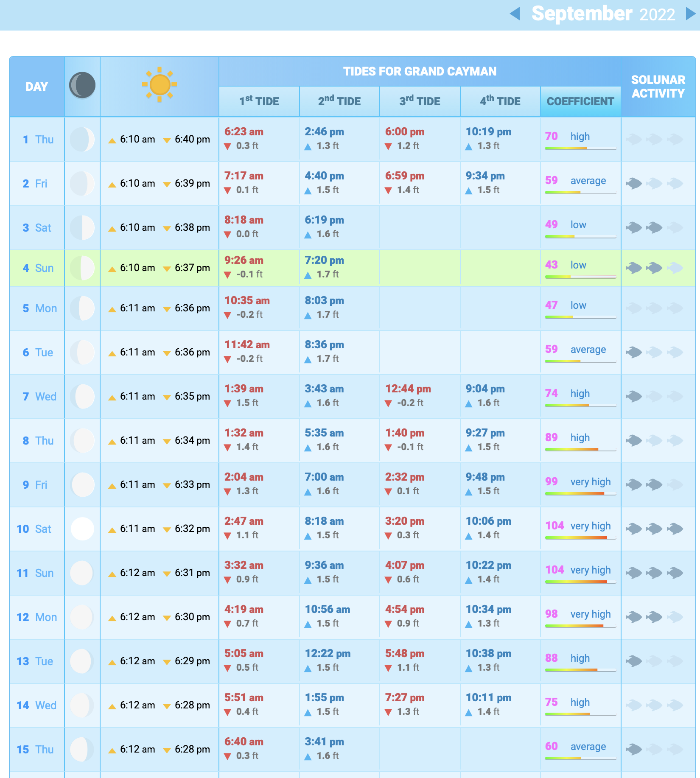
Task: Select the SOLUNAR ACTIVITY column header
Action: click(658, 87)
